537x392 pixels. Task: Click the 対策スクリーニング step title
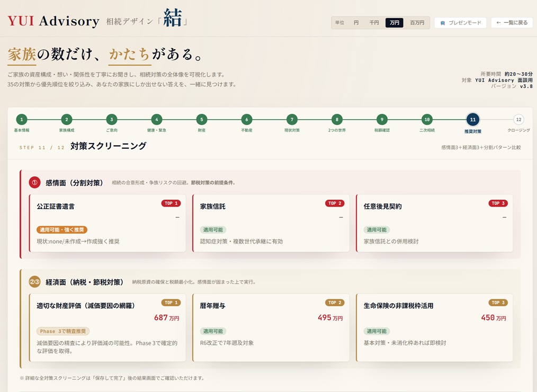(x=109, y=146)
